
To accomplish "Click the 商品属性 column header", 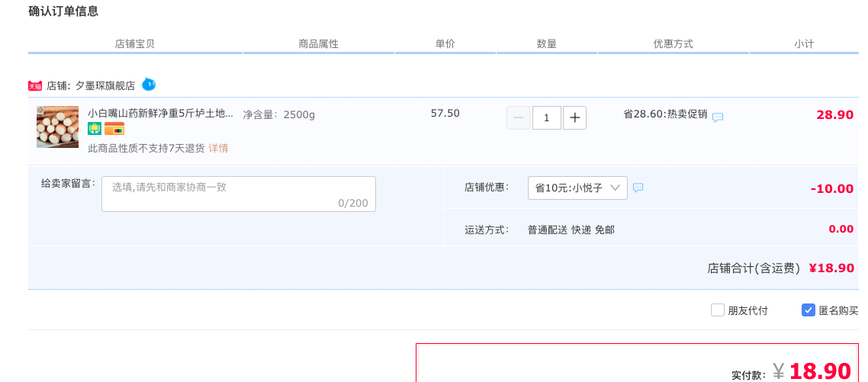I will pos(318,43).
